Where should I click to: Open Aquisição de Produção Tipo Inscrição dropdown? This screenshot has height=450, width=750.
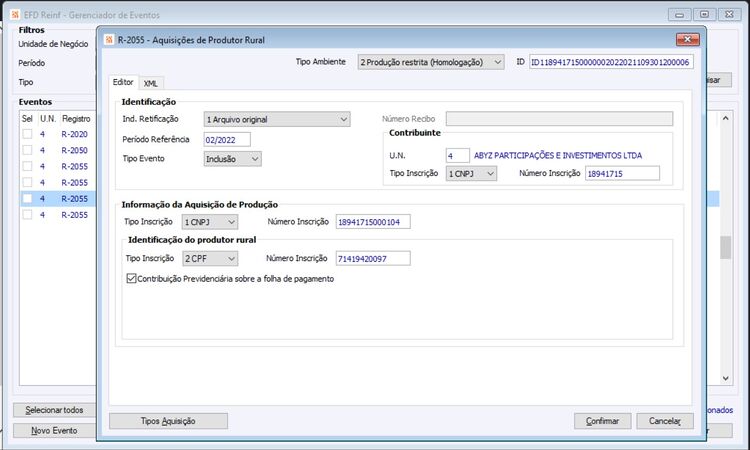click(210, 222)
